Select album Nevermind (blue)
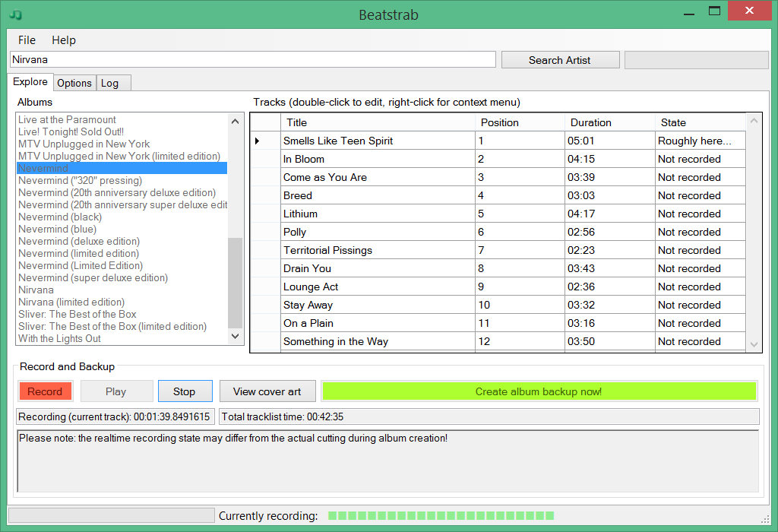Screen dimensions: 778x532 click(122, 229)
